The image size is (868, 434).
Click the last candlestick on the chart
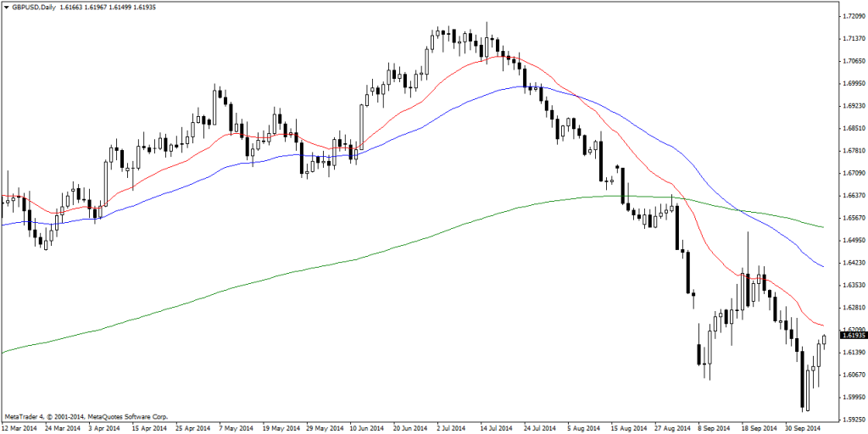[x=825, y=341]
